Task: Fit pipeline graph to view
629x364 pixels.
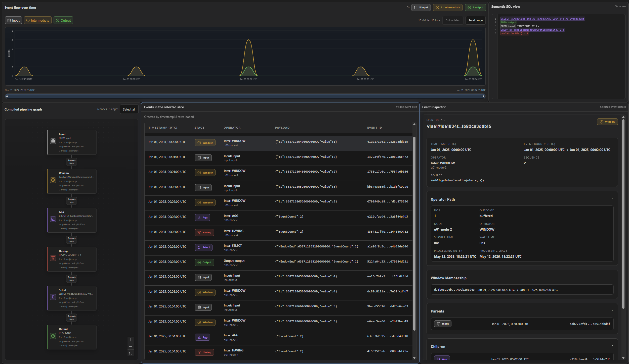Action: [131, 353]
